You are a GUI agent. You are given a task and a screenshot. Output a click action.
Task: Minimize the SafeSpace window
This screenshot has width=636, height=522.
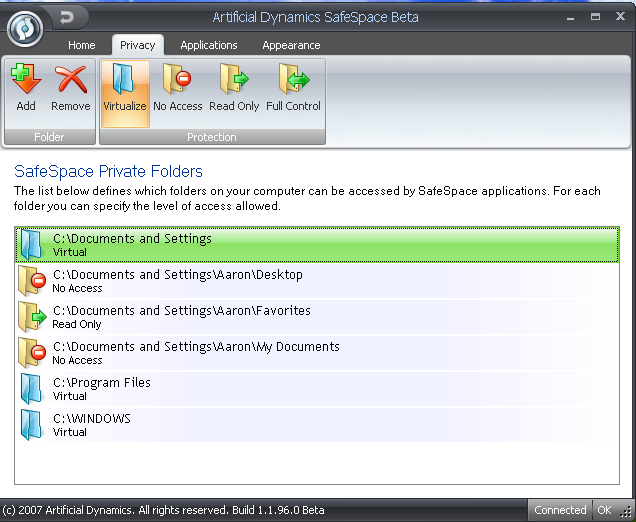(x=571, y=17)
